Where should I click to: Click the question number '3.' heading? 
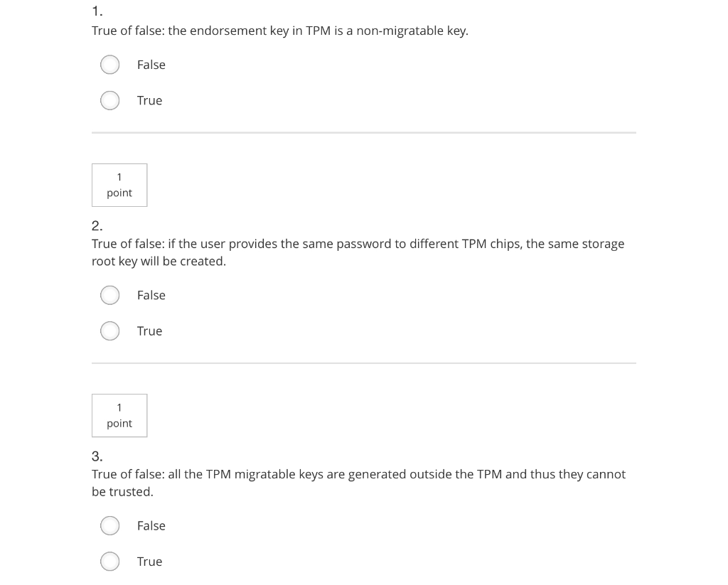pyautogui.click(x=97, y=456)
